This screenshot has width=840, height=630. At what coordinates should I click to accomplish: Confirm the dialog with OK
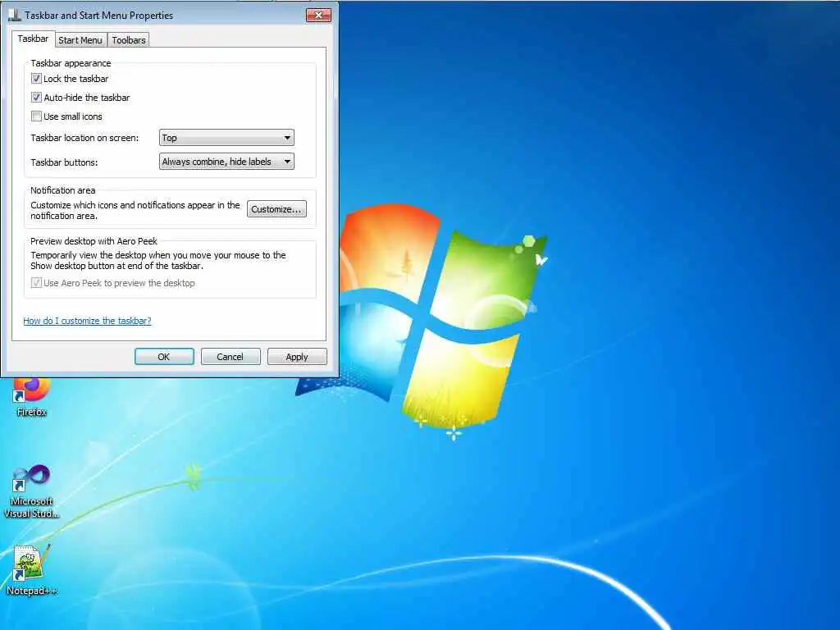[x=164, y=357]
